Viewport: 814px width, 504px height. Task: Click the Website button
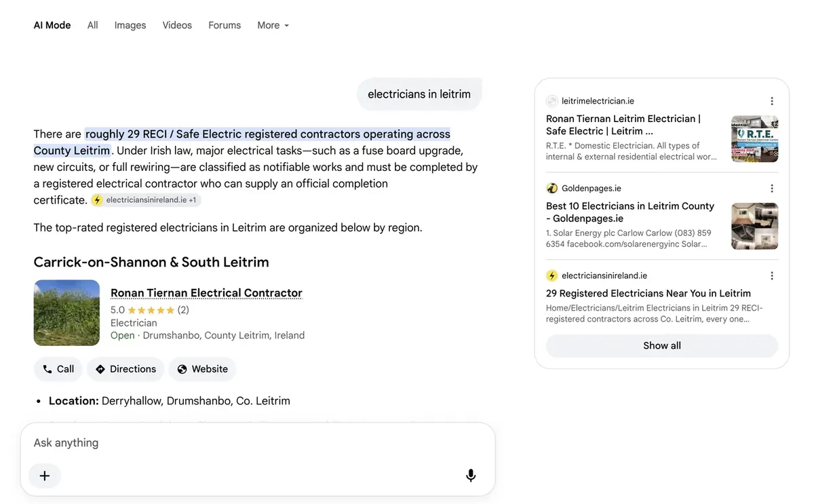202,369
